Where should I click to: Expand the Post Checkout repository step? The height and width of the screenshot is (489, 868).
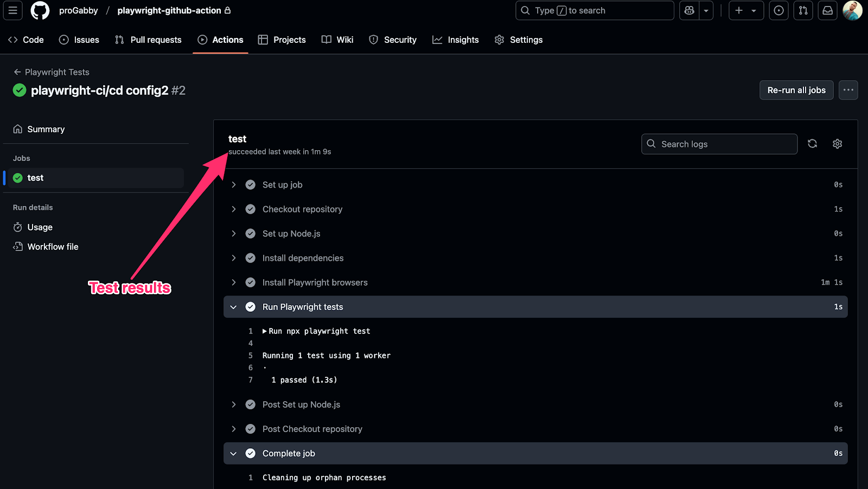(535, 429)
